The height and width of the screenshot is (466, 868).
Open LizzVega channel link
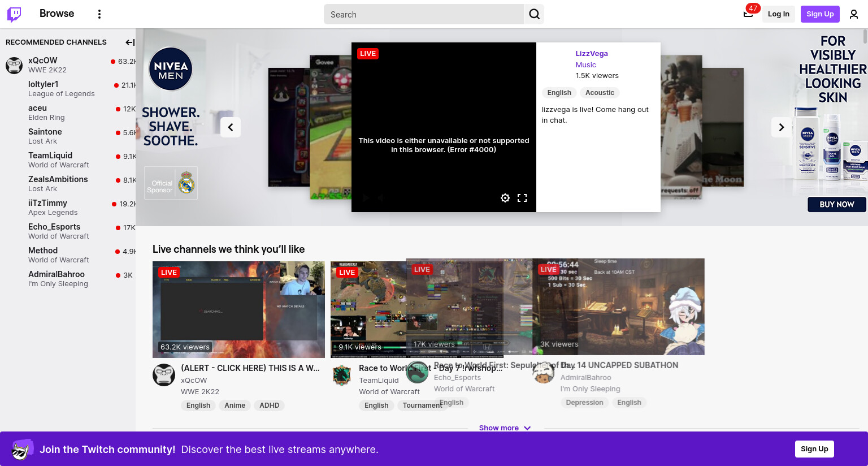592,54
